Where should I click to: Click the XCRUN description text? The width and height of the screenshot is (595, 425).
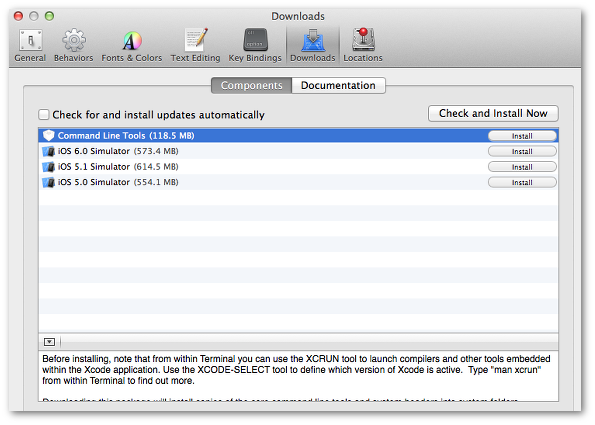pyautogui.click(x=296, y=370)
